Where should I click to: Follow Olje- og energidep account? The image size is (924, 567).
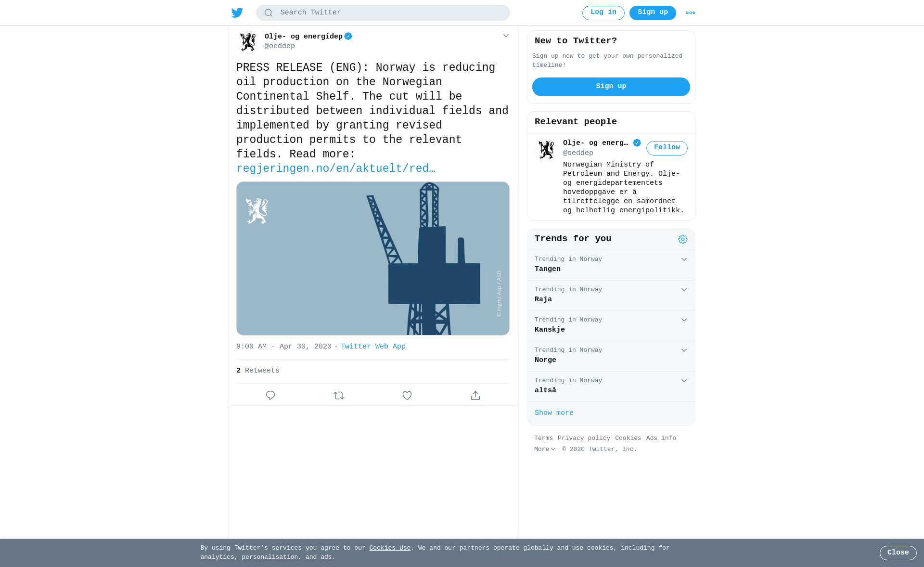(x=667, y=148)
